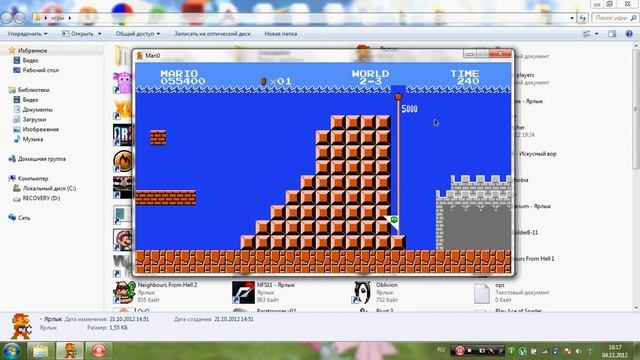The image size is (640, 360).
Task: Click the network signal tray icon
Action: click(545, 351)
